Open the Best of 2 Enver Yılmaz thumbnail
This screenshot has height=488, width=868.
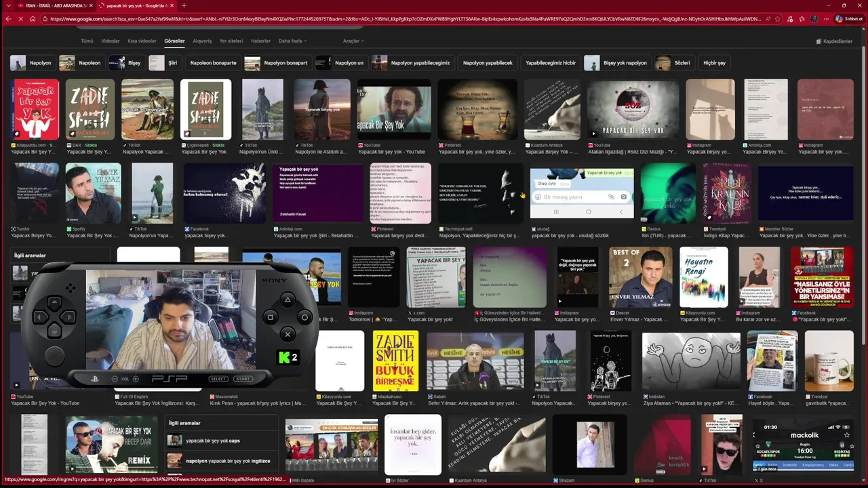[x=641, y=277]
